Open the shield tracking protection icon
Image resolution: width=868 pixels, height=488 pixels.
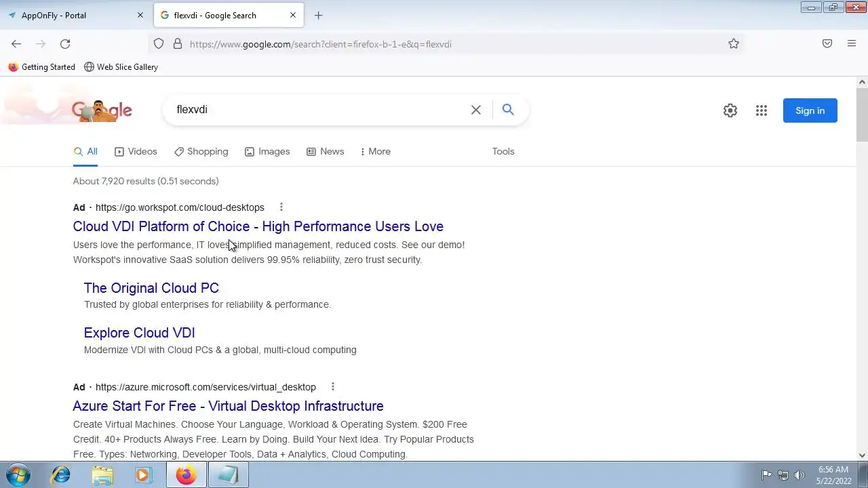point(159,44)
